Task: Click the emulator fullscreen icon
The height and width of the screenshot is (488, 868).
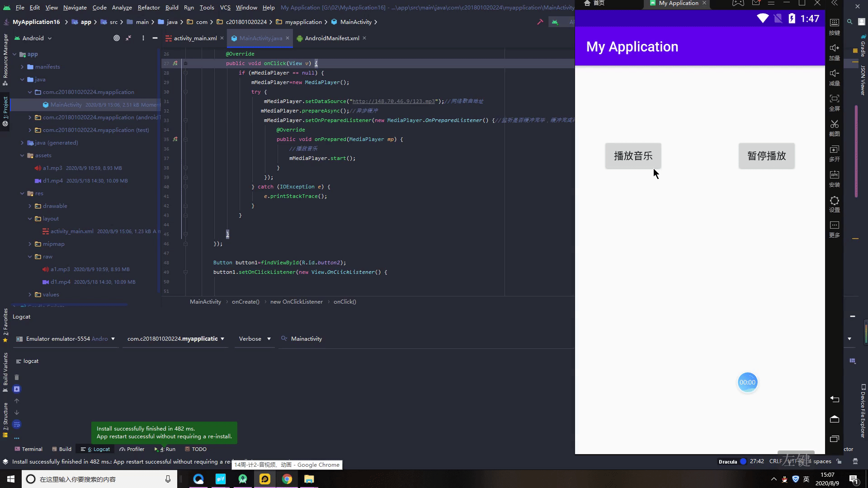Action: (834, 99)
